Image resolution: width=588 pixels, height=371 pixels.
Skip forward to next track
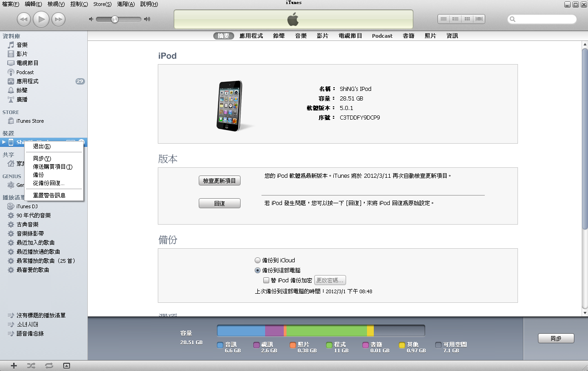[58, 19]
